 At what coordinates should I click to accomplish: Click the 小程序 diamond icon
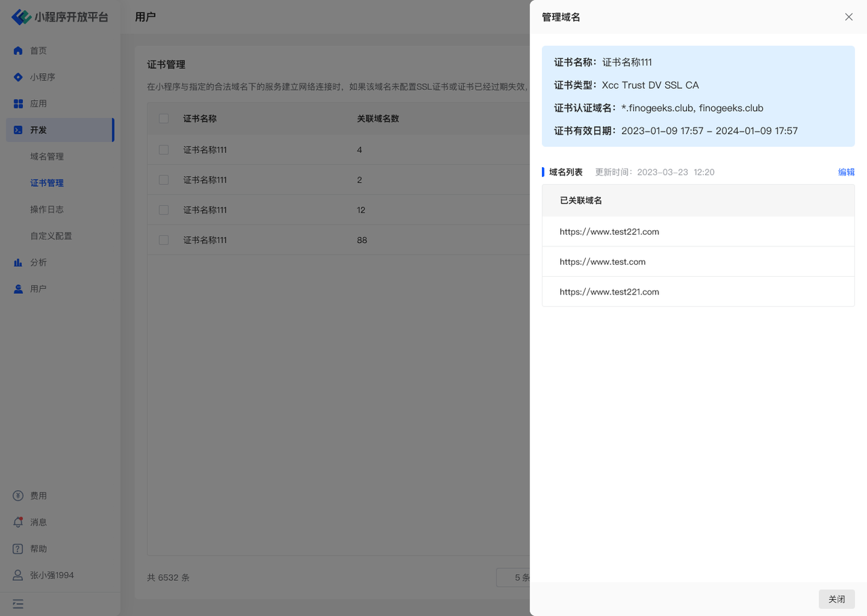[18, 77]
